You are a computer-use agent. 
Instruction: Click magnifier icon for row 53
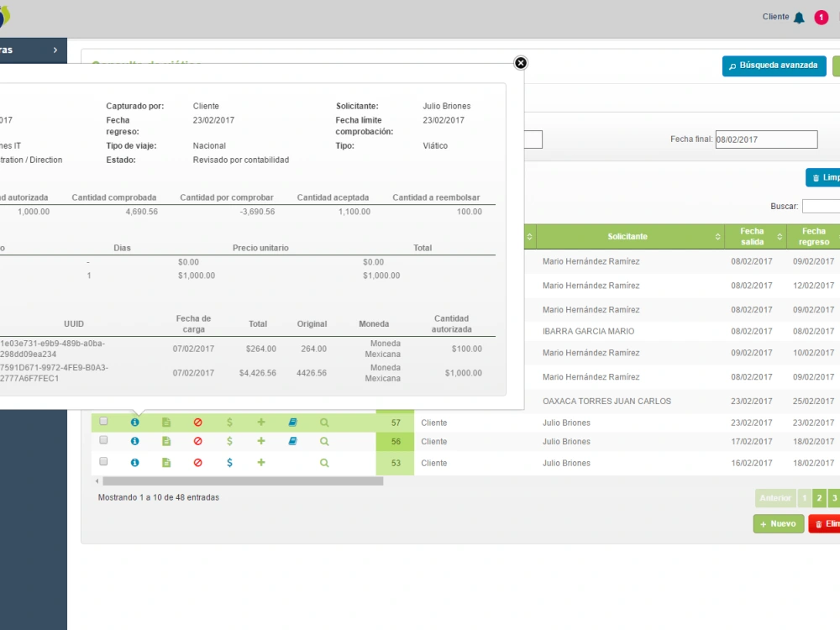[x=324, y=462]
